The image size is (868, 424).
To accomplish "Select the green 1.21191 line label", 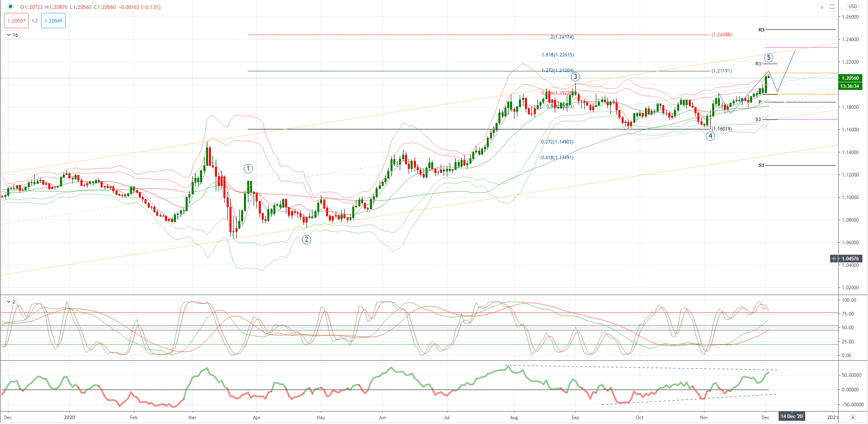I will click(721, 71).
